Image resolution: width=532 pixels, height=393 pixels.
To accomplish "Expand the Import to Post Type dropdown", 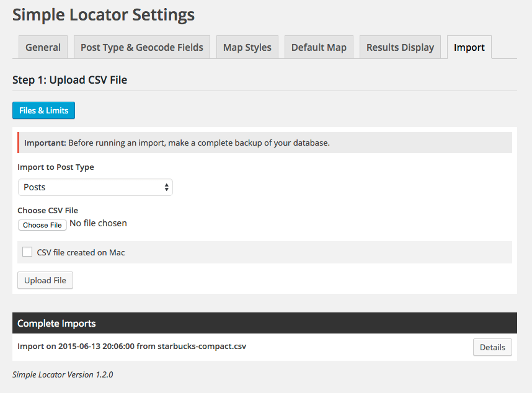I will coord(95,187).
